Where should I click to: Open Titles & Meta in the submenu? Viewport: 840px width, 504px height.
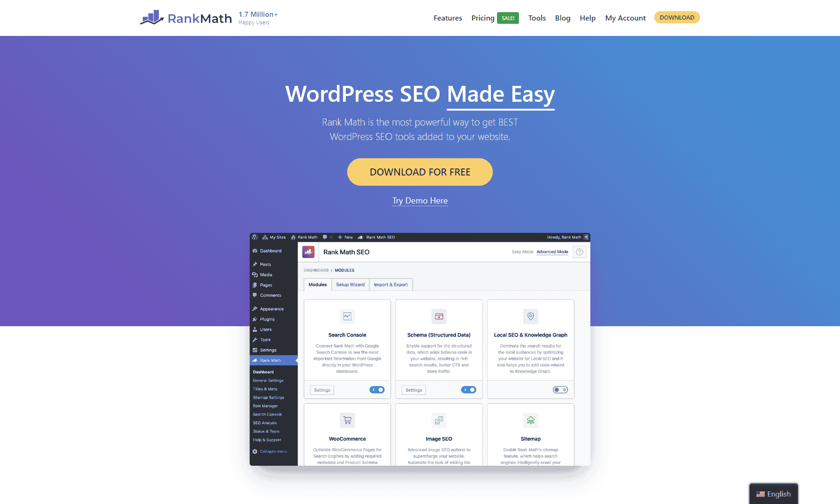point(265,389)
